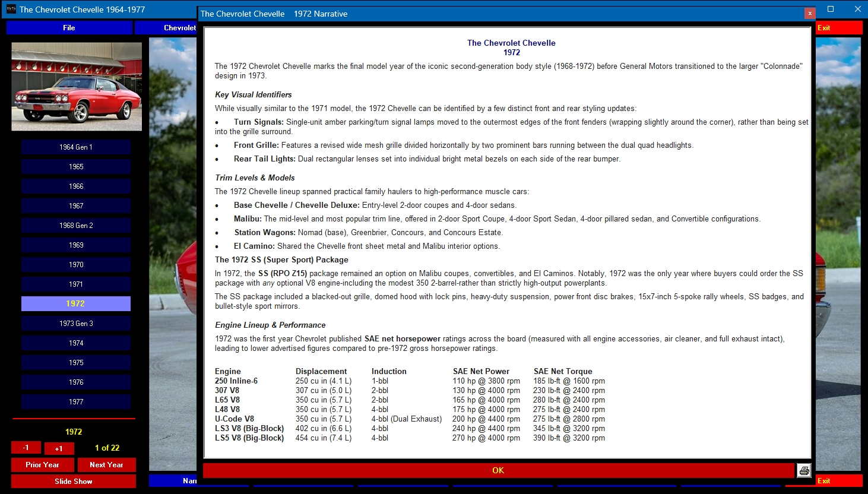Click the 'Front Grille:' bullet label
Screen dimensions: 868x494
click(x=256, y=145)
